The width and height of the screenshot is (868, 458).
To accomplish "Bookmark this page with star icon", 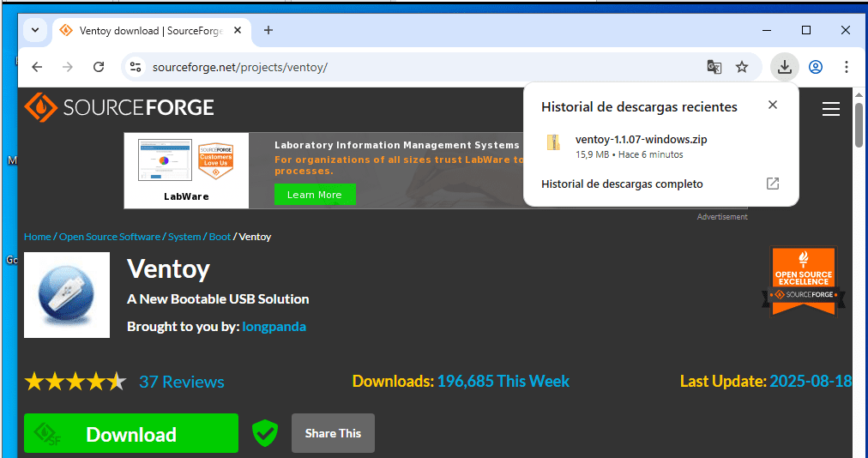I will point(742,67).
